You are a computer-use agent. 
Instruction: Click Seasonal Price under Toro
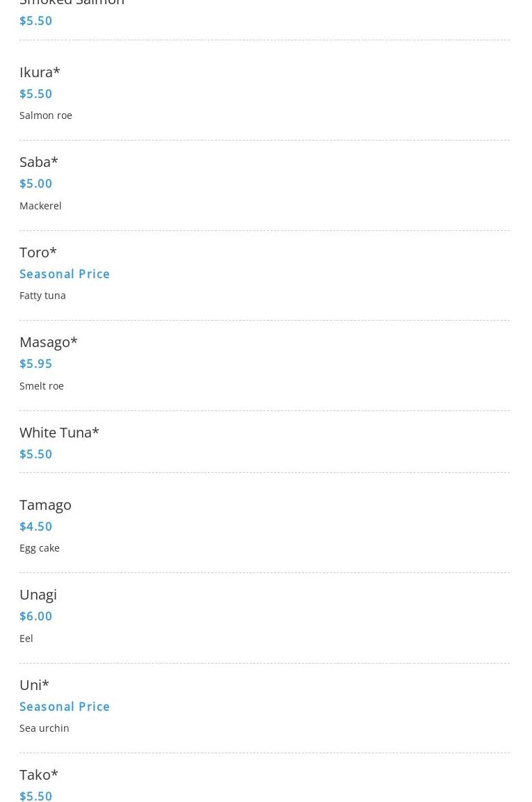coord(65,274)
